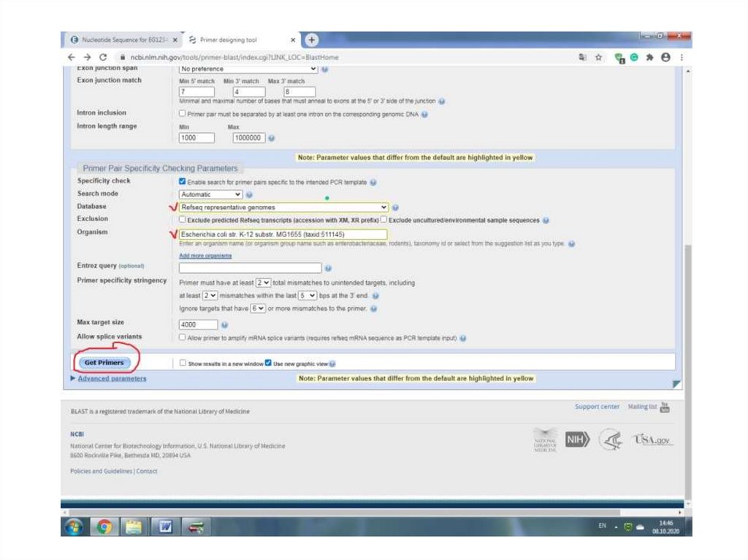Click help icon after organism hint text

tap(571, 244)
